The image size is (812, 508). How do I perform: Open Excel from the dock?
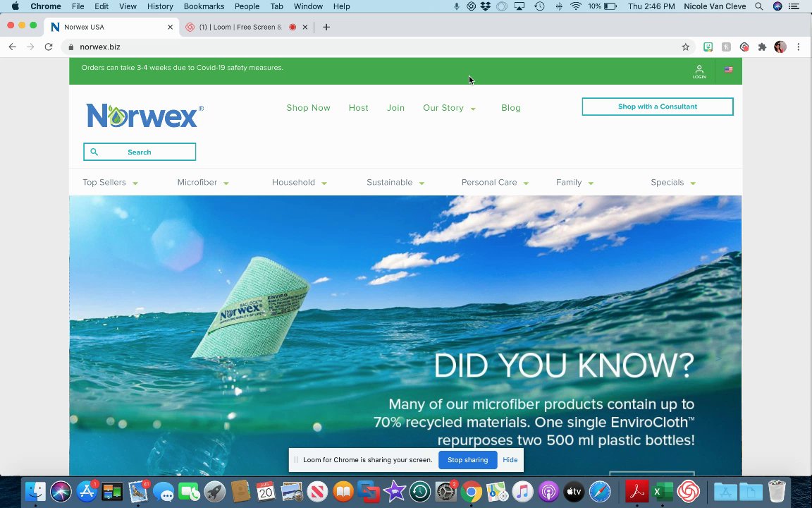pos(663,491)
